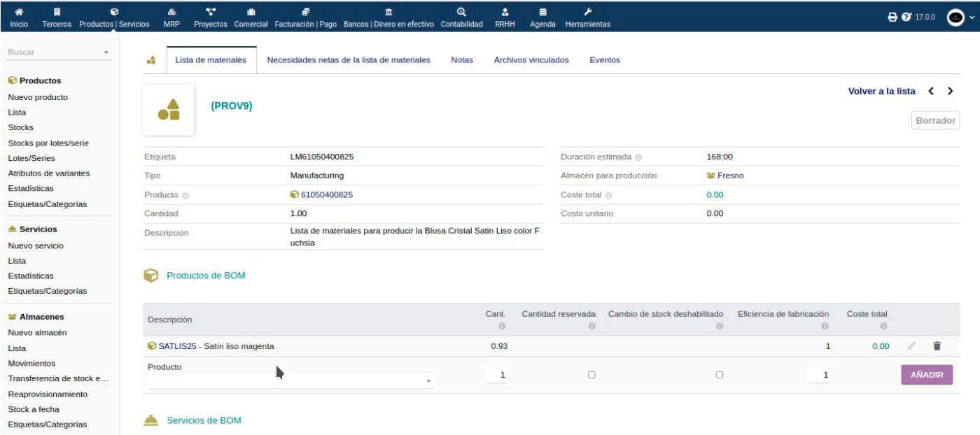Click Volver a la lista link

[881, 91]
